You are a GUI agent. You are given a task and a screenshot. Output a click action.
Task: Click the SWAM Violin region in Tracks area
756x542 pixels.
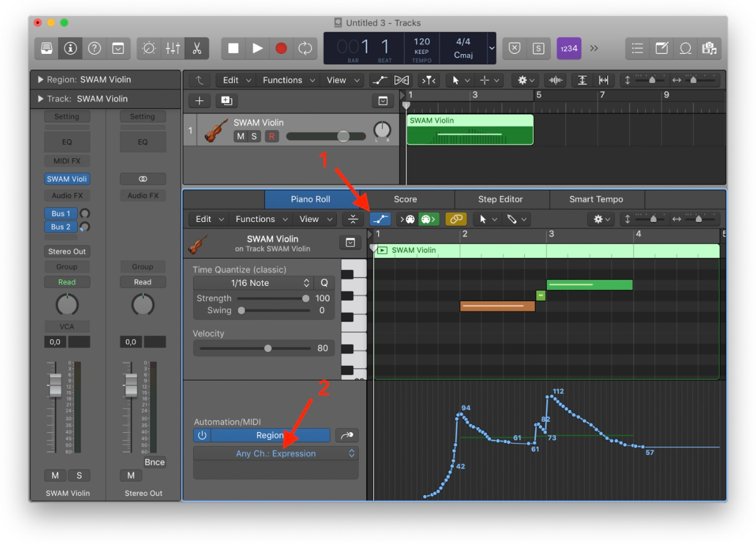[x=470, y=130]
